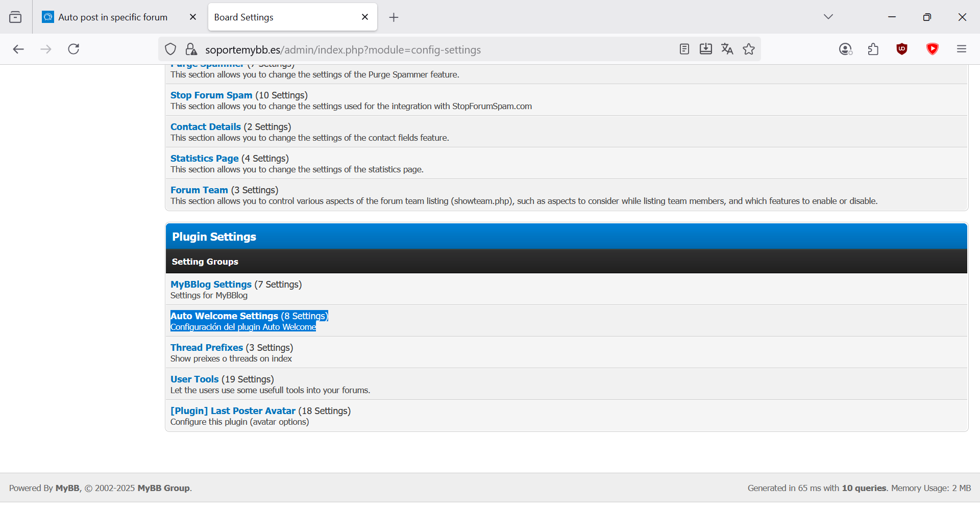Open Auto Welcome Settings group

point(224,316)
